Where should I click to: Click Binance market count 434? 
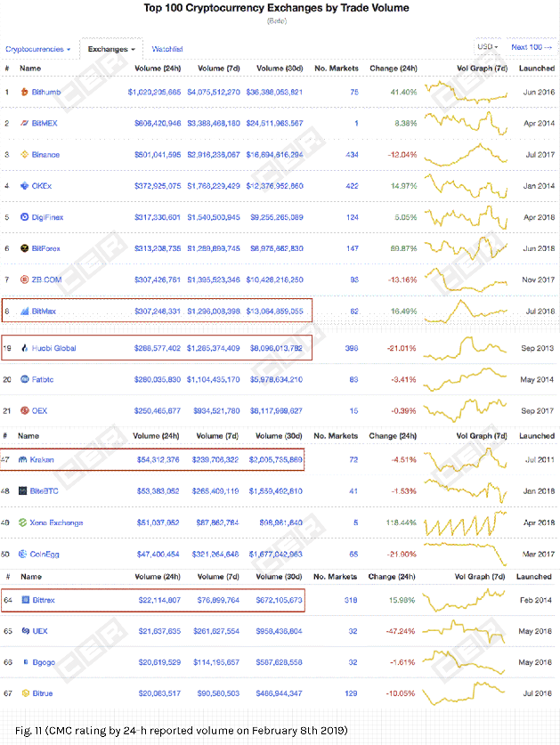pos(352,154)
